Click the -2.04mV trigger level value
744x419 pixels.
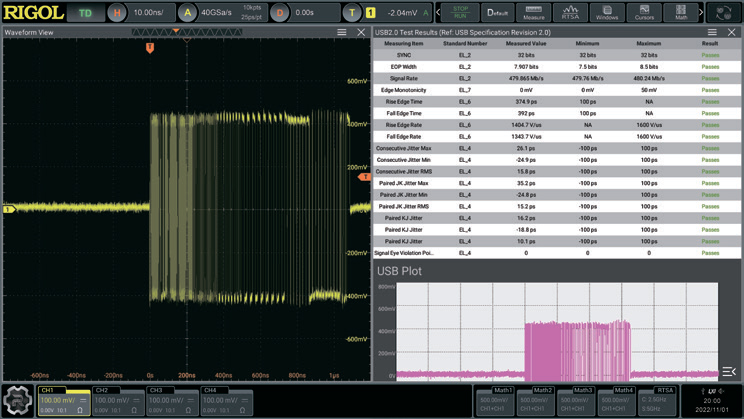(x=402, y=13)
